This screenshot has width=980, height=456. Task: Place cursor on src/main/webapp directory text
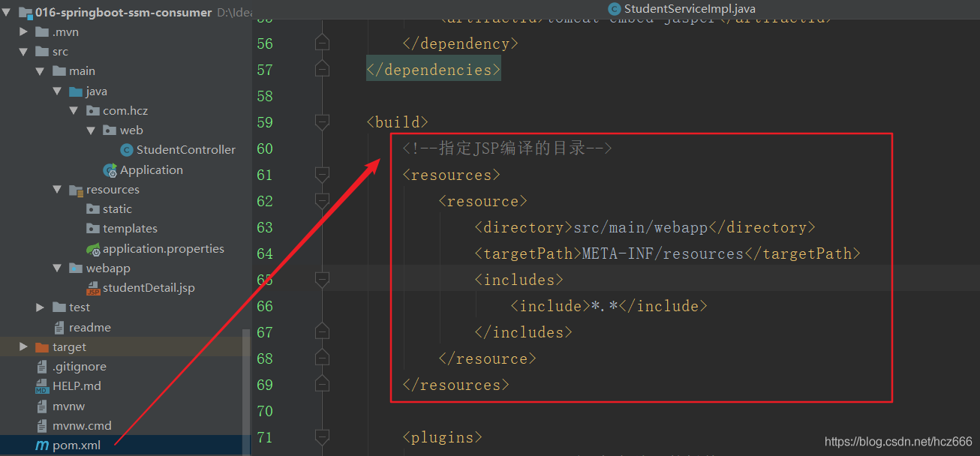pos(641,227)
